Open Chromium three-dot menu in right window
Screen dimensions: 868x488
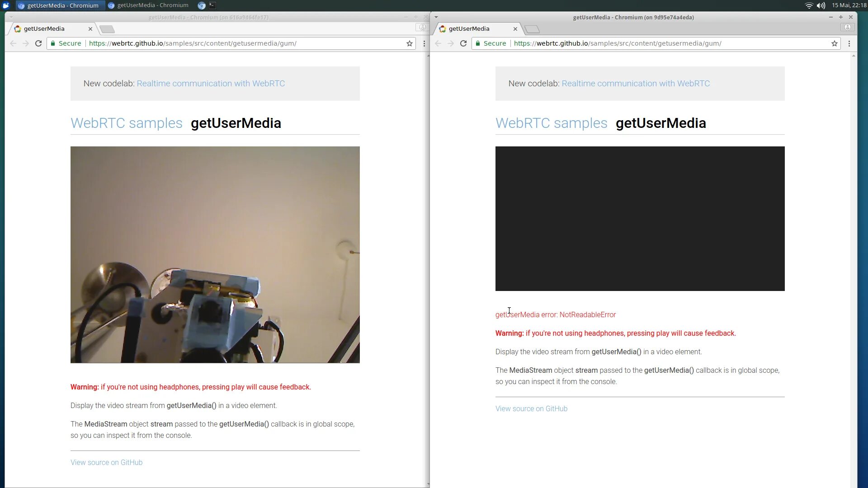point(849,43)
